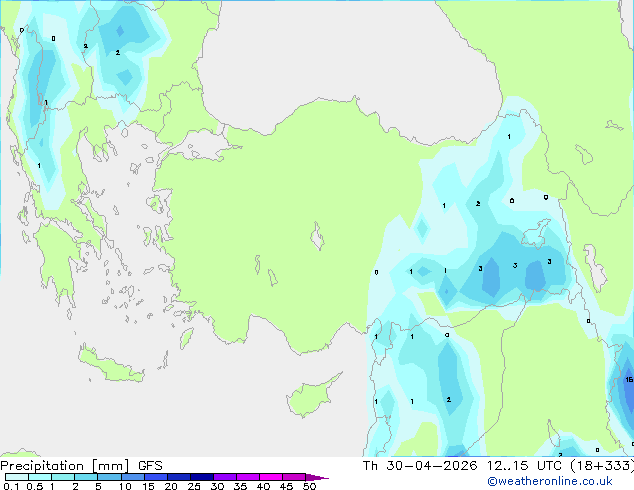Click the "10" legend scale label
Screen dimensions: 634x490
pos(125,486)
